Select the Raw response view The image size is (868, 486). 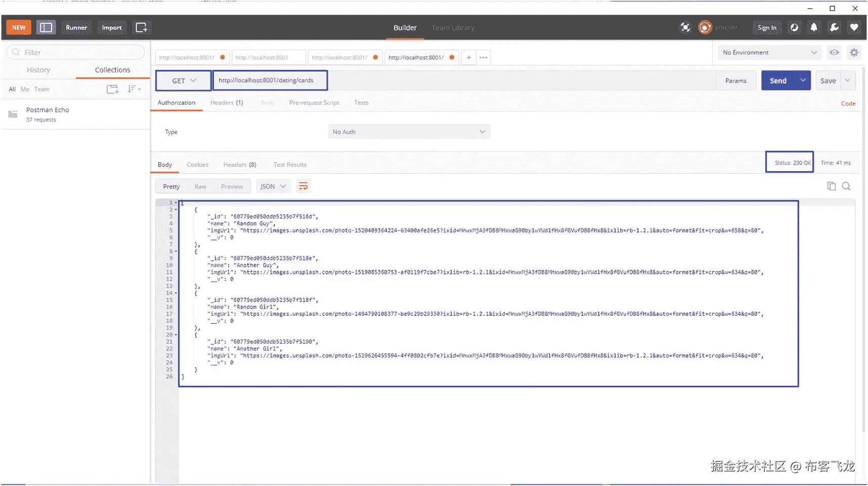tap(200, 186)
